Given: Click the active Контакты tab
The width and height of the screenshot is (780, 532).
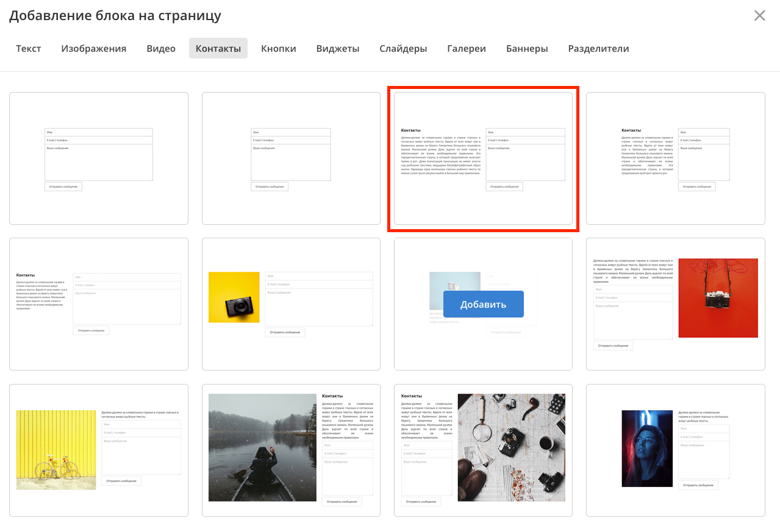Looking at the screenshot, I should pyautogui.click(x=218, y=49).
